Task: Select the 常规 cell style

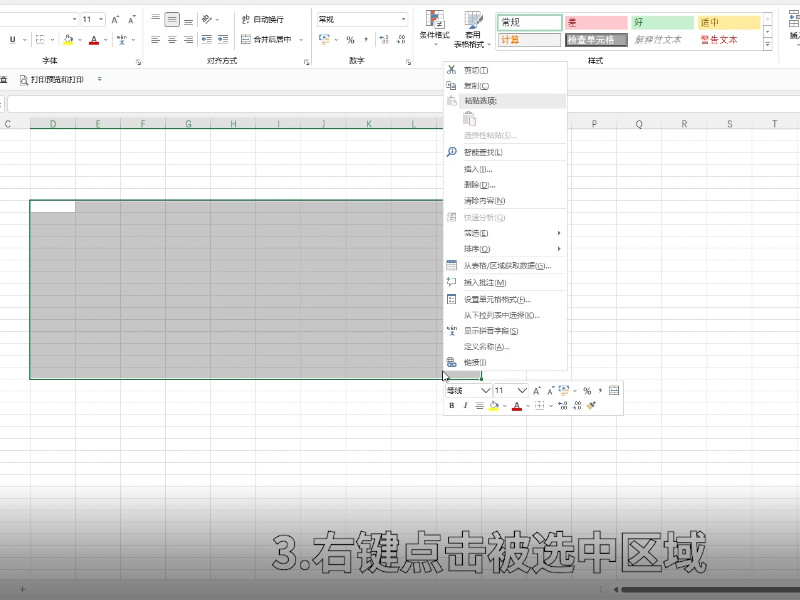Action: point(530,22)
